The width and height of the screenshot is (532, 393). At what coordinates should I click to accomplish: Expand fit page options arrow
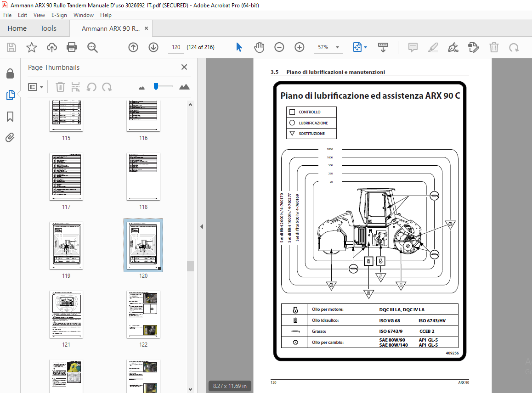coord(365,47)
